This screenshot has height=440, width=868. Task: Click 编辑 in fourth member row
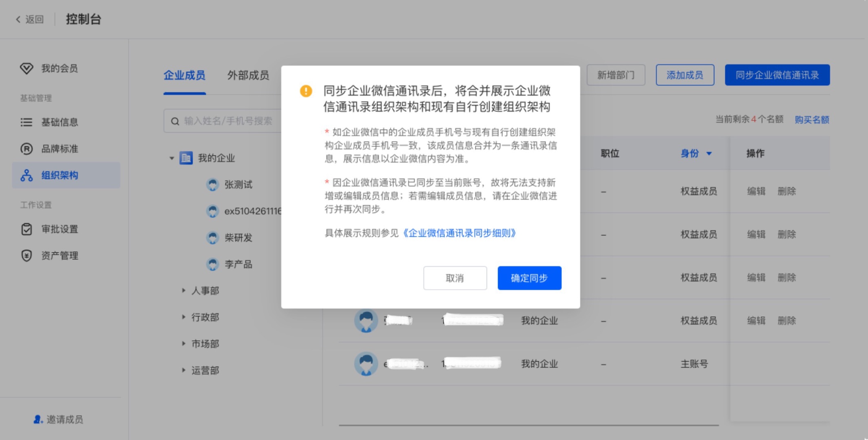756,321
